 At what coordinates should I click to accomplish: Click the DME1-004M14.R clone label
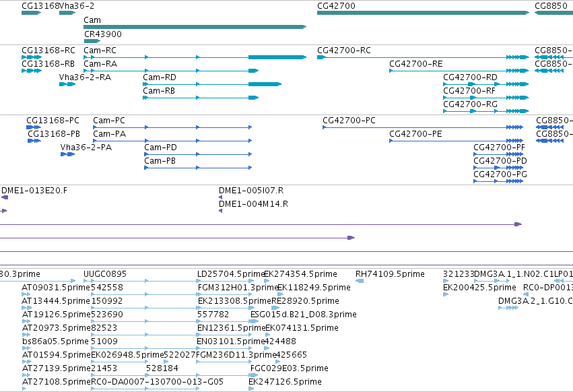point(254,204)
